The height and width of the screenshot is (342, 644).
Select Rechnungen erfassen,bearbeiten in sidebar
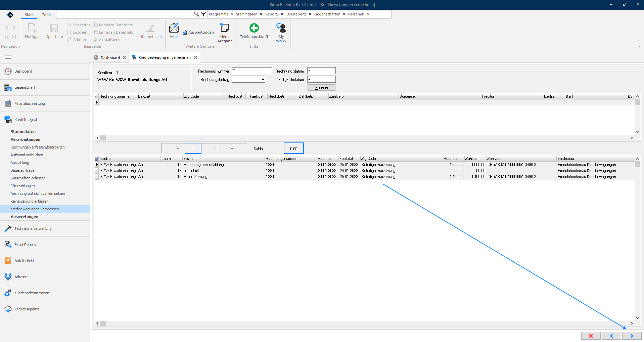38,147
